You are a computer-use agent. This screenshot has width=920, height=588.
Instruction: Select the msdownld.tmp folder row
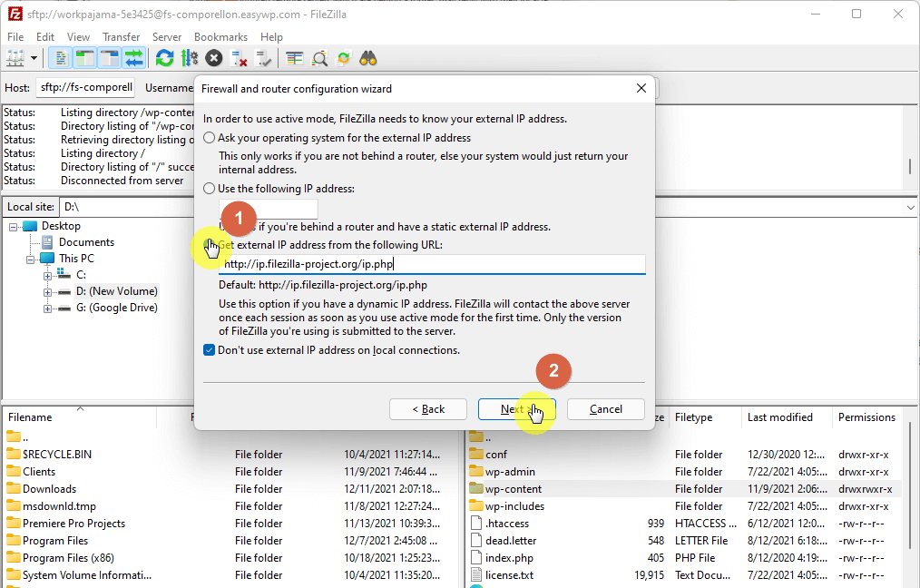pos(229,505)
